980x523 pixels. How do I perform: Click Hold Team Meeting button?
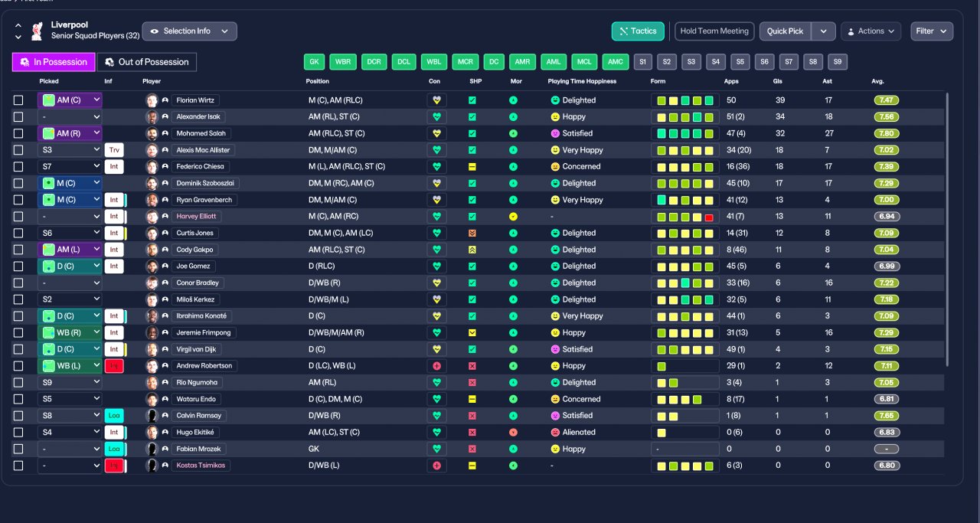coord(714,31)
